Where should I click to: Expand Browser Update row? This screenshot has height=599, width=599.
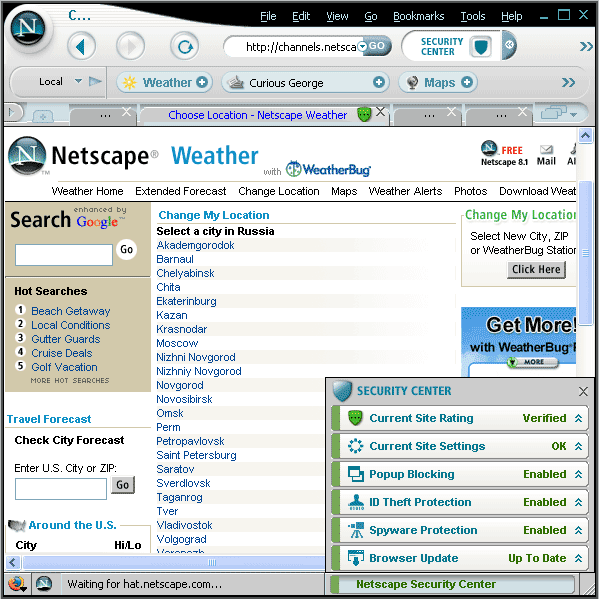point(578,558)
